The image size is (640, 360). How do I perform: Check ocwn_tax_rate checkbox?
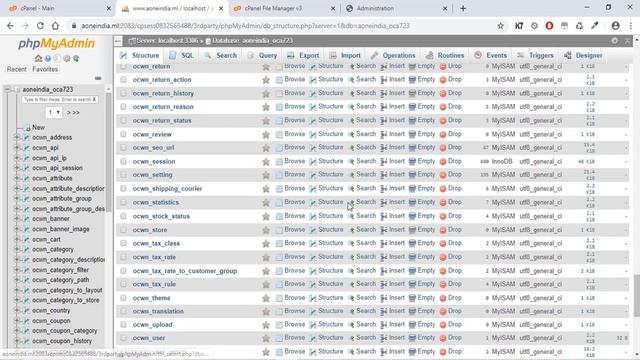click(x=123, y=257)
